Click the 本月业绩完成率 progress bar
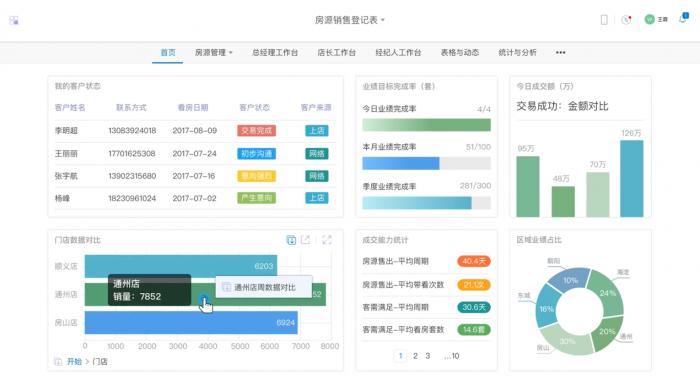 (426, 163)
